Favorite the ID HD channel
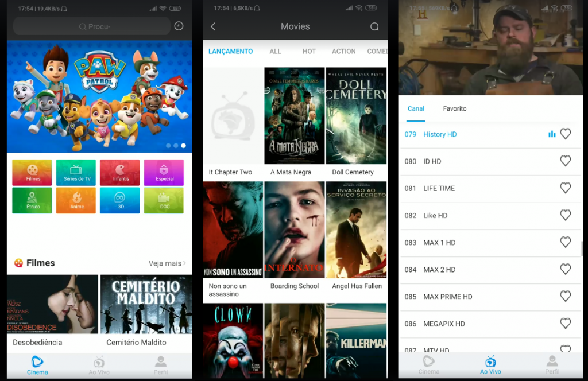The image size is (588, 381). click(566, 161)
